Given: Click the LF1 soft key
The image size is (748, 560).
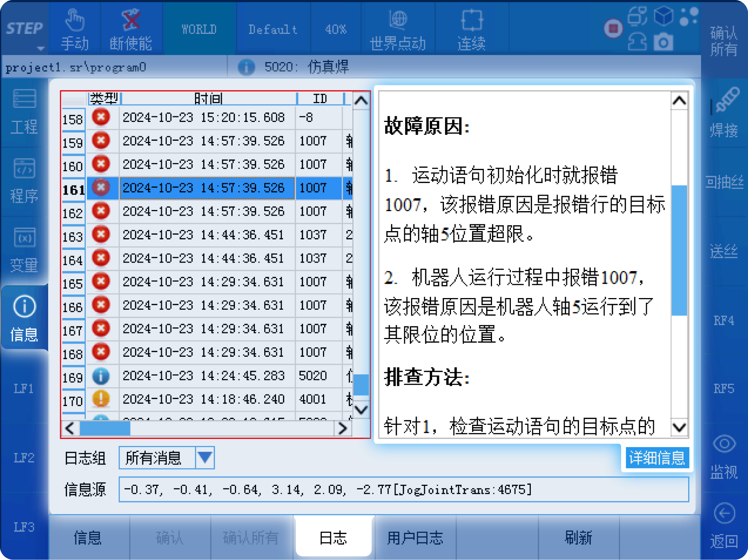Looking at the screenshot, I should tap(24, 388).
